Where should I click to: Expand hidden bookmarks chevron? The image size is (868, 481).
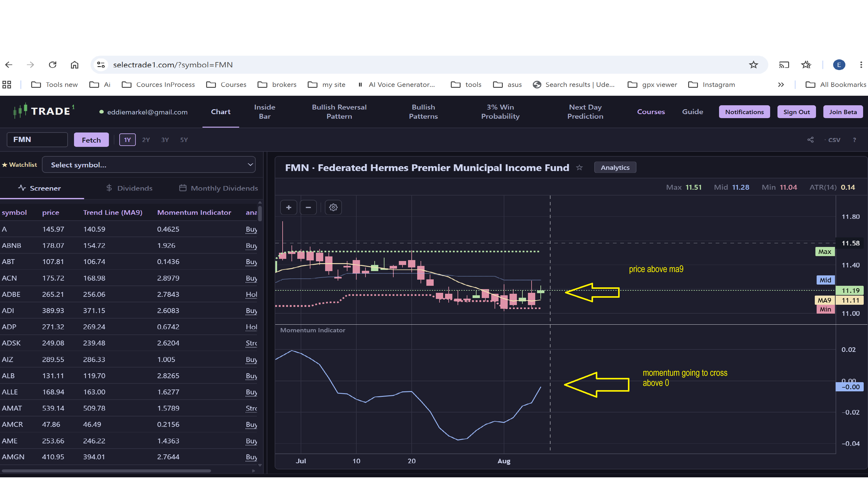coord(781,85)
